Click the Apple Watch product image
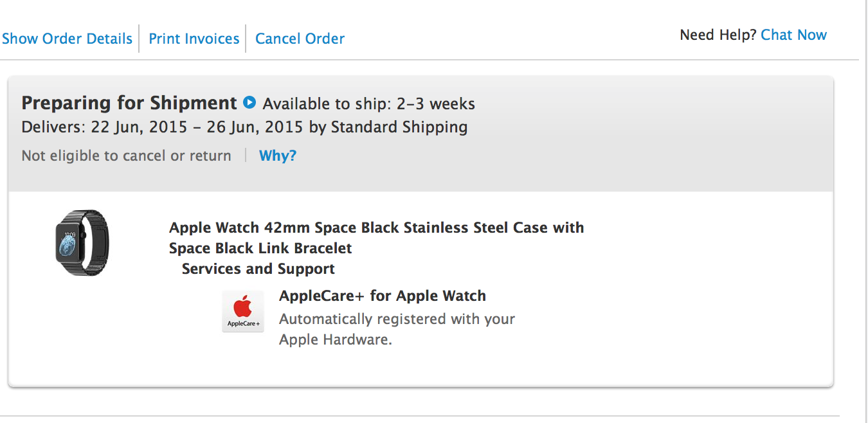 82,243
